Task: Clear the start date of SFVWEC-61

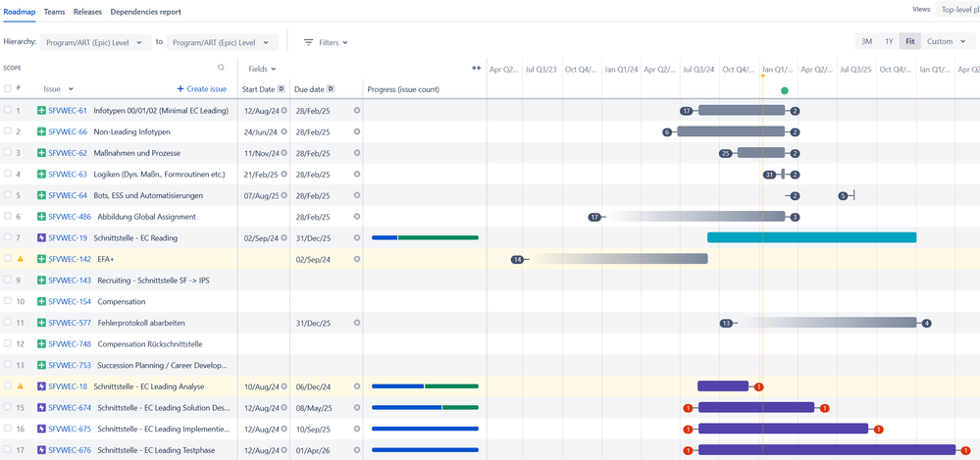Action: (x=284, y=111)
